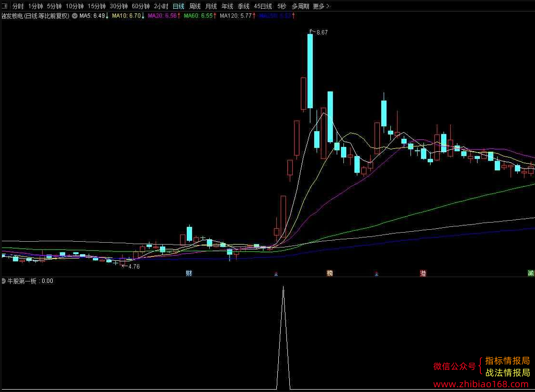Click the white signal spike in the lower indicator panel
The image size is (535, 392).
(283, 337)
